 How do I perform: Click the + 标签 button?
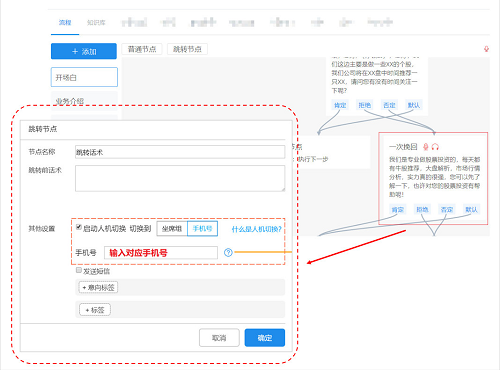click(95, 310)
